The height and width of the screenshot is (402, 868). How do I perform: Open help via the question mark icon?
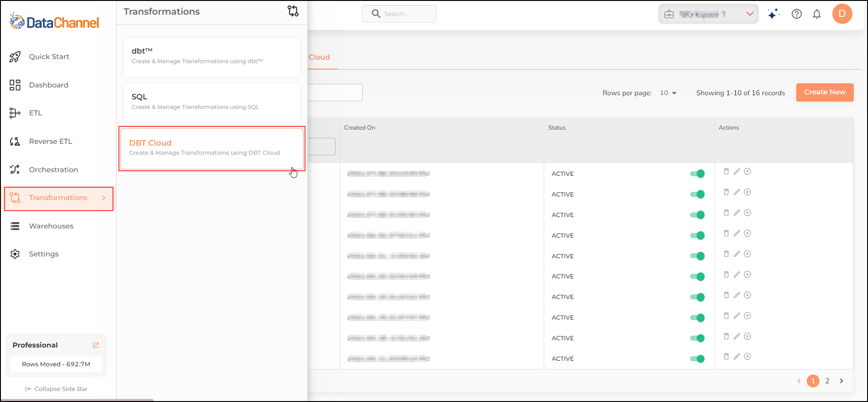pyautogui.click(x=797, y=14)
